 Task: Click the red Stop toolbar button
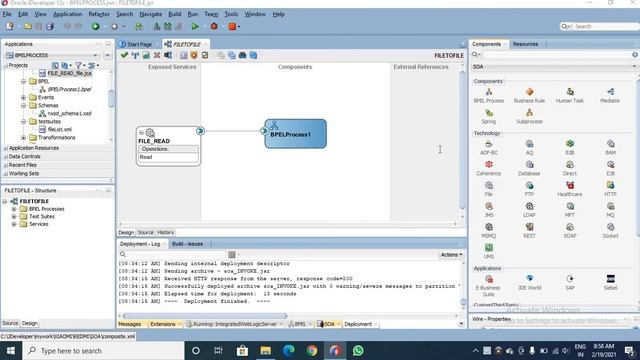point(232,27)
